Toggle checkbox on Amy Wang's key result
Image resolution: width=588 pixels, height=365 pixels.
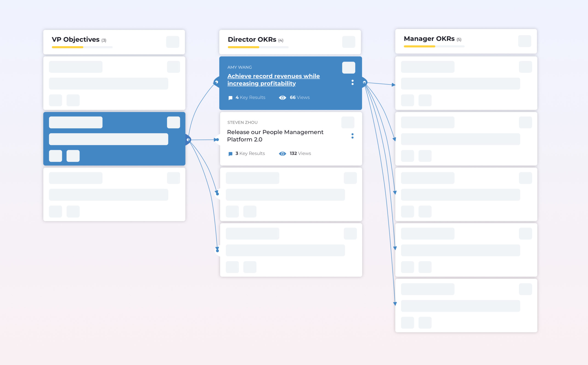click(x=348, y=68)
